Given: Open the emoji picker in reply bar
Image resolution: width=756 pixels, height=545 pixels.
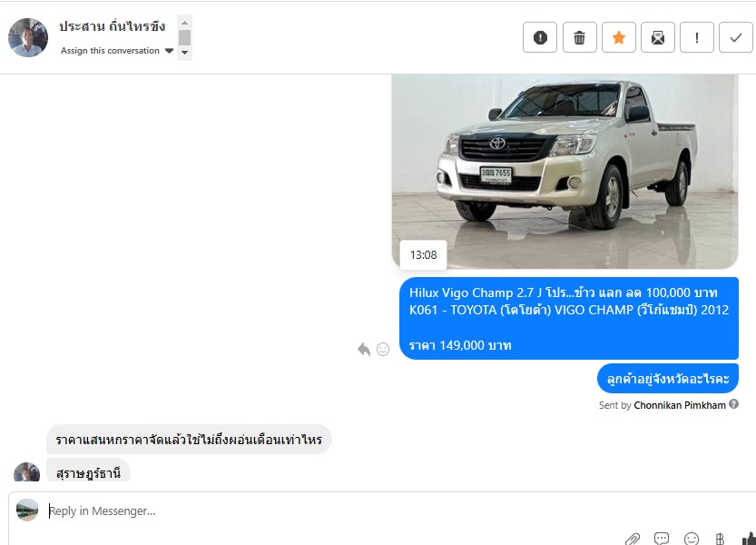Looking at the screenshot, I should click(692, 539).
